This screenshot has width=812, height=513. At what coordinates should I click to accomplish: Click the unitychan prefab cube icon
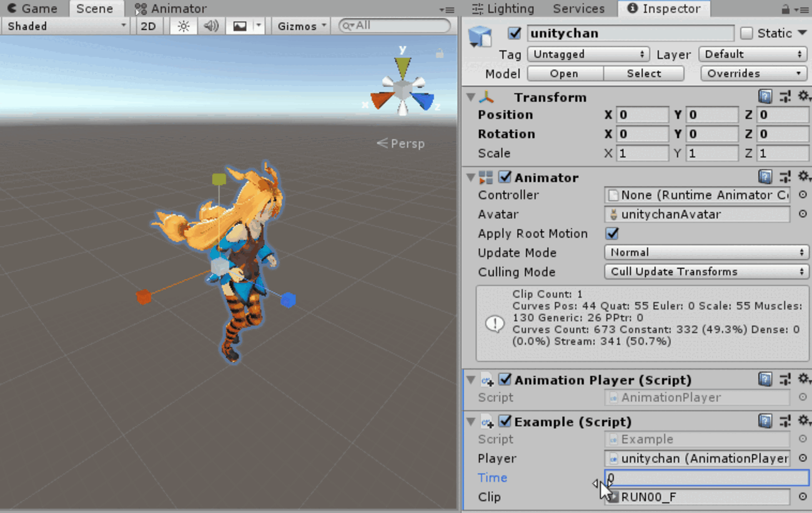tap(481, 37)
